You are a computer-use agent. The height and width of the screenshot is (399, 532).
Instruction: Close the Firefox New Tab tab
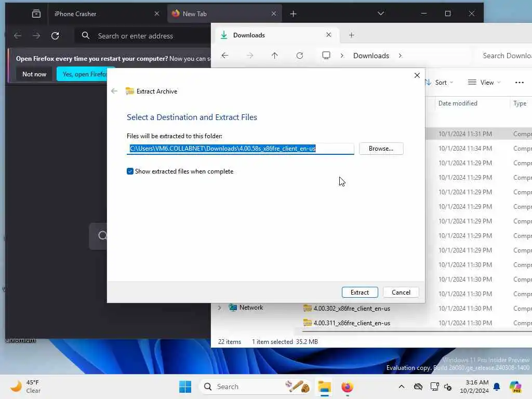[x=274, y=14]
